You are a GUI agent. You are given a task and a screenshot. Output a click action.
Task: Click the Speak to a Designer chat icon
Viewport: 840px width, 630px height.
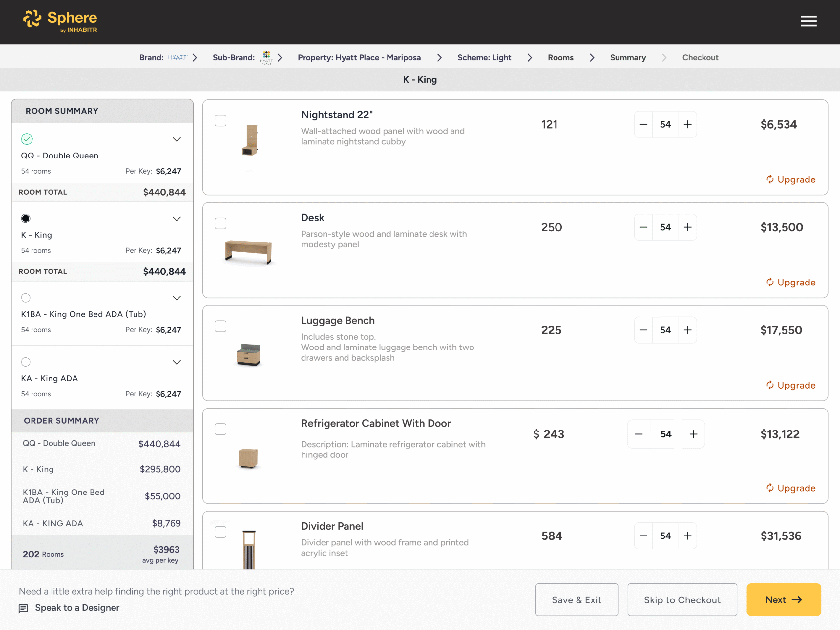coord(24,608)
